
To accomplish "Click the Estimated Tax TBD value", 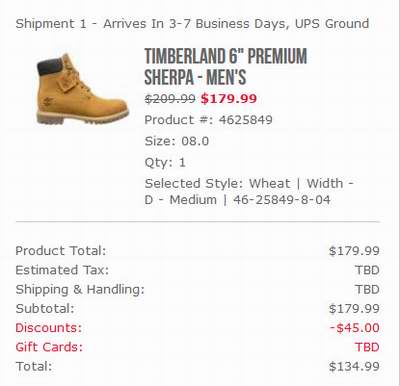I will 367,270.
